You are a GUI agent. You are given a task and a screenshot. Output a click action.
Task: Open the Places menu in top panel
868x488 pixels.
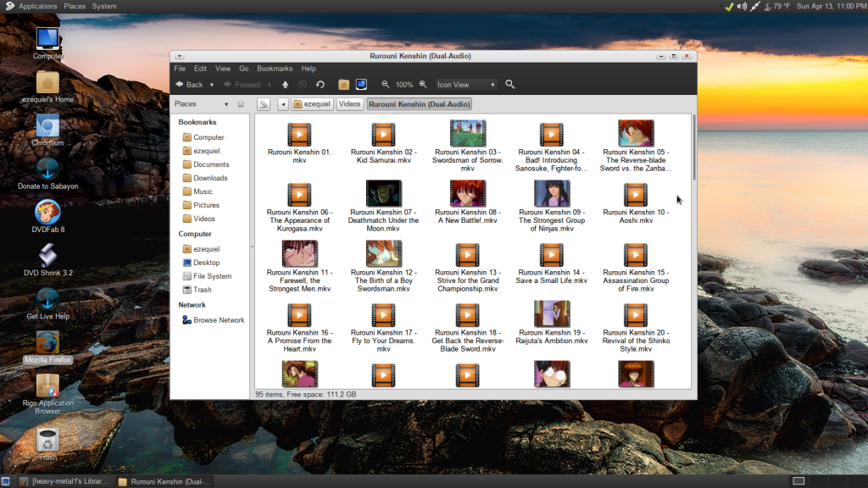[x=75, y=6]
